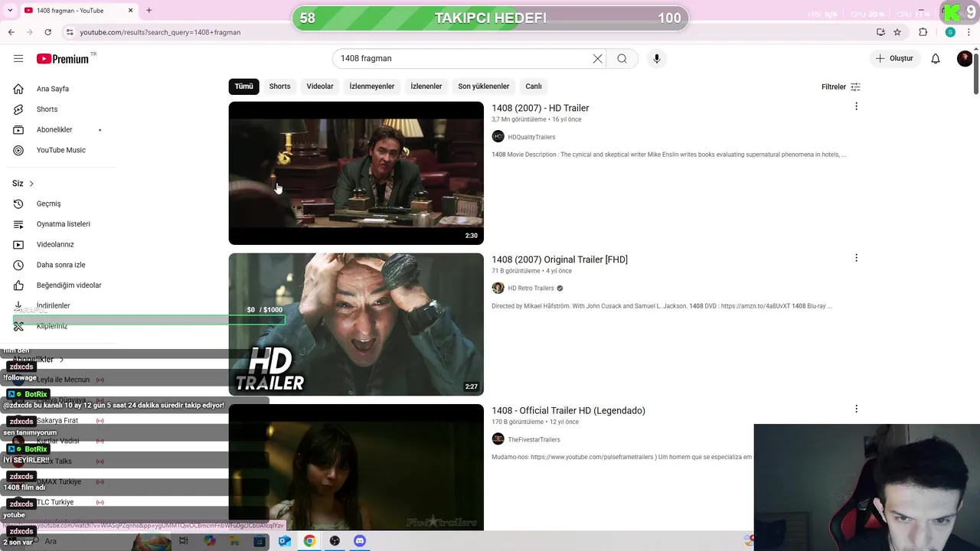Click the install app icon in address bar
Image resolution: width=980 pixels, height=551 pixels.
tap(880, 32)
